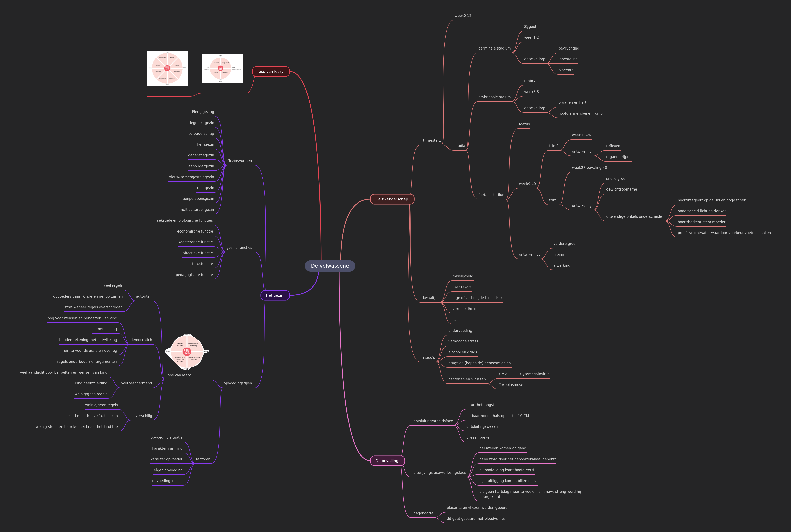791x532 pixels.
Task: Click the text alcohol en drugs
Action: [x=463, y=352]
